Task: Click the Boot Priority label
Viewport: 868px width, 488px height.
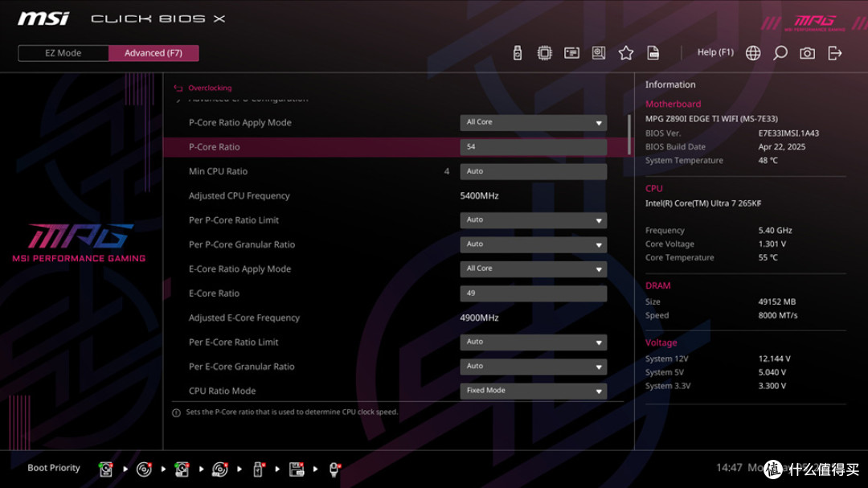Action: pyautogui.click(x=54, y=468)
